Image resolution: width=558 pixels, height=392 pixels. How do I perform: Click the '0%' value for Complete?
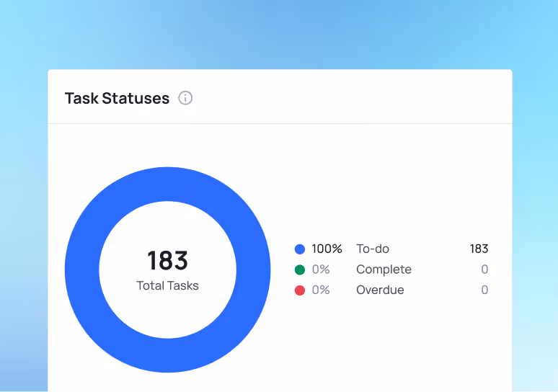pyautogui.click(x=321, y=269)
